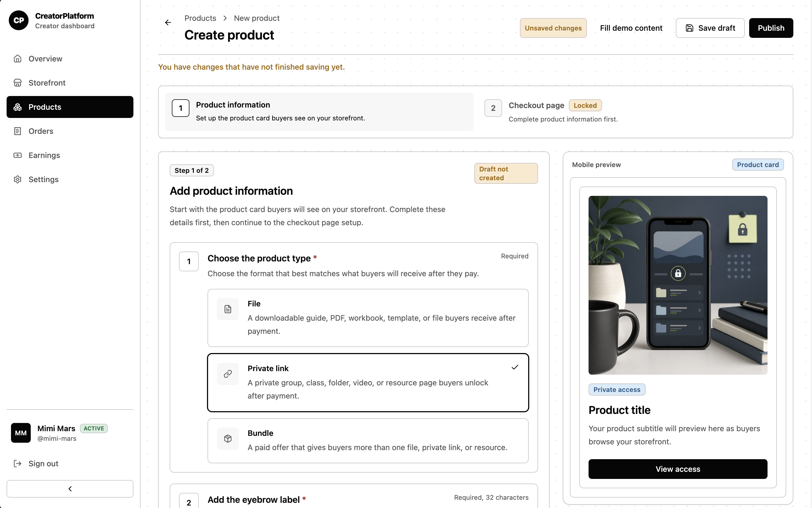Click the checkmark on Private link option
Viewport: 812px width, 508px height.
click(515, 367)
